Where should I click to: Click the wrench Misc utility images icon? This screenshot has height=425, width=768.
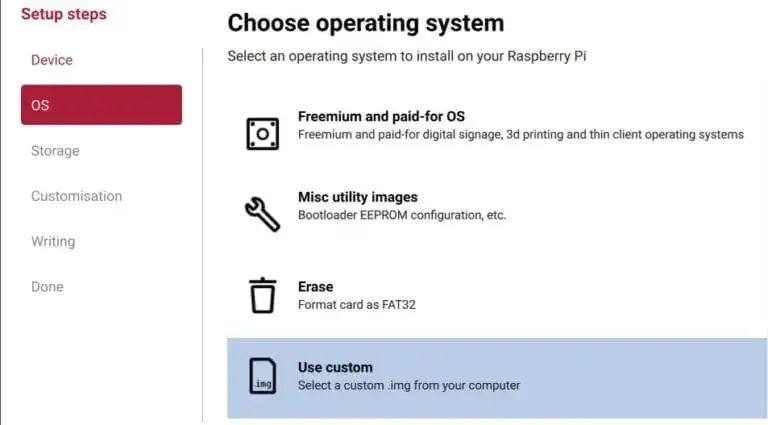263,214
